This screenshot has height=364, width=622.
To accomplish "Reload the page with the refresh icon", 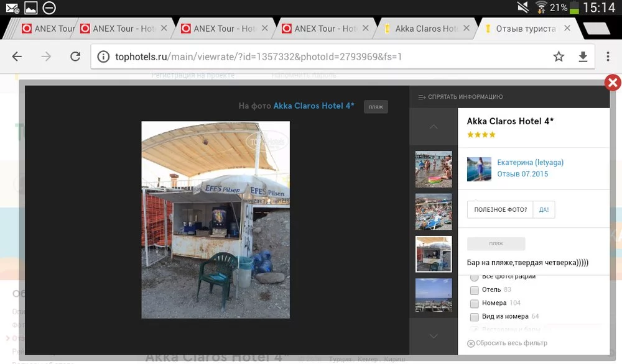I will (x=75, y=57).
